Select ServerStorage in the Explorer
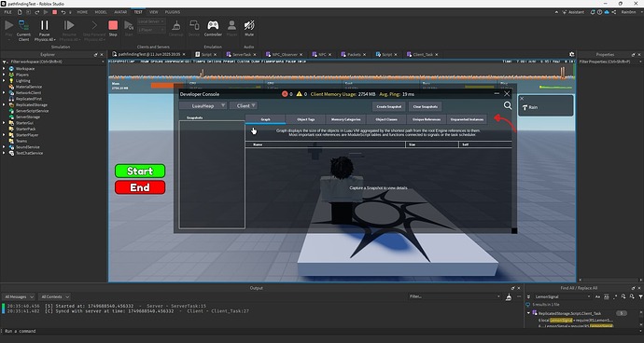The height and width of the screenshot is (343, 644). (x=27, y=117)
